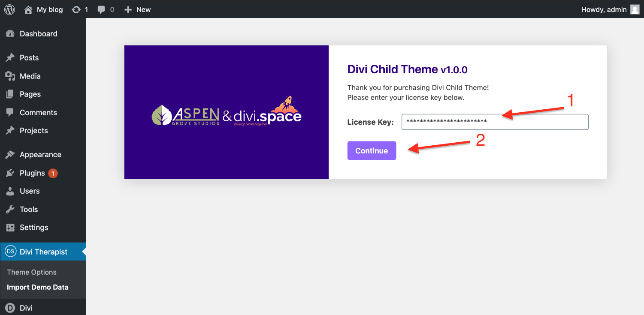
Task: Click the Divi D circle icon
Action: tap(10, 308)
